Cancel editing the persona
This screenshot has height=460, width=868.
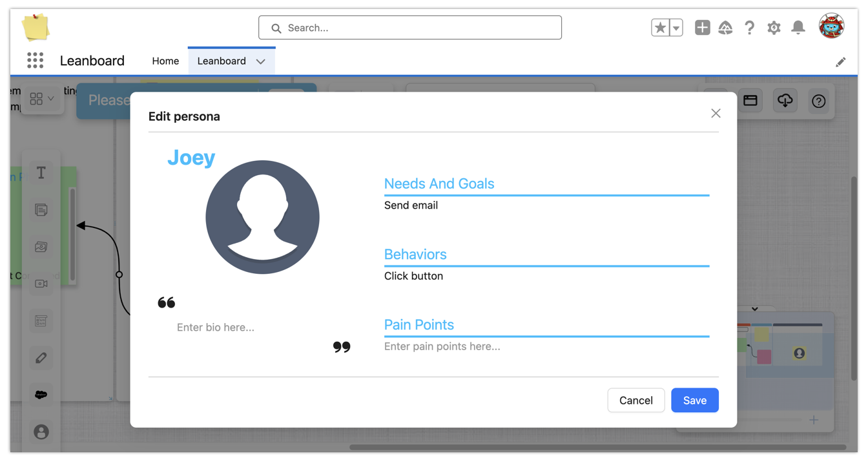635,401
